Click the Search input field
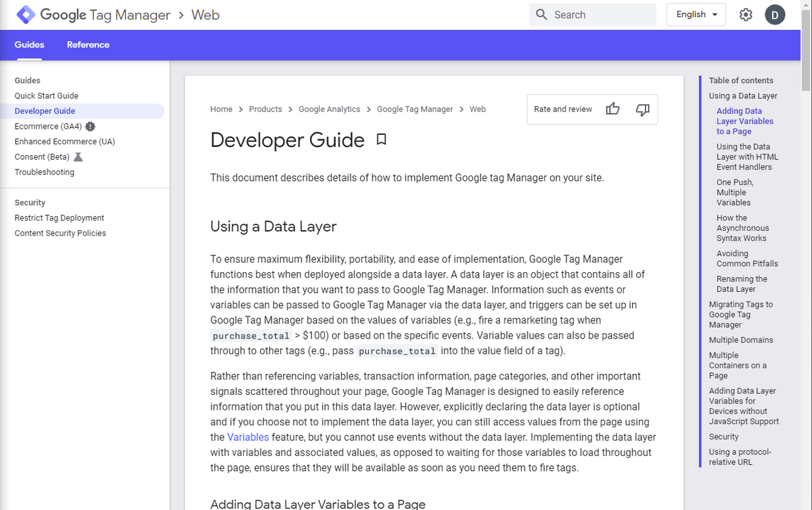Image resolution: width=812 pixels, height=510 pixels. pyautogui.click(x=593, y=15)
